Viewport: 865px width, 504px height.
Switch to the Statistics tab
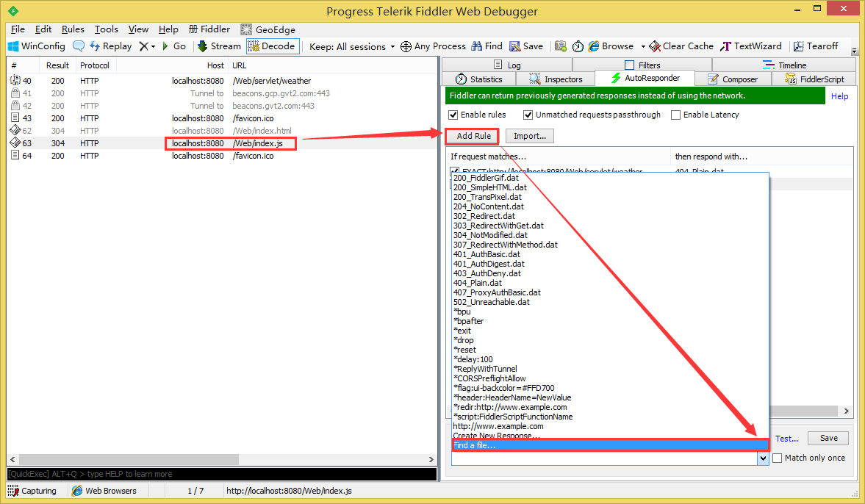(479, 79)
